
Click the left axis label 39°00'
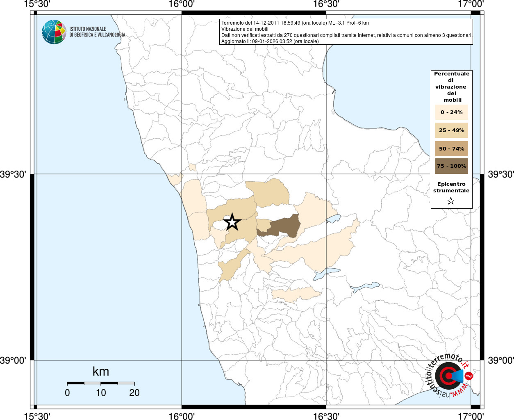pyautogui.click(x=13, y=361)
